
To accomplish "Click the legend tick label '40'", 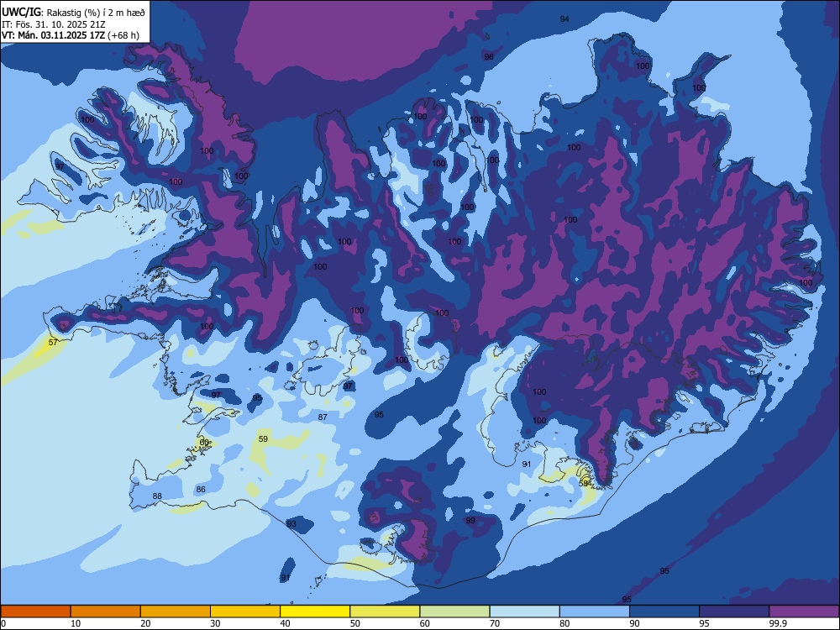I will [285, 623].
